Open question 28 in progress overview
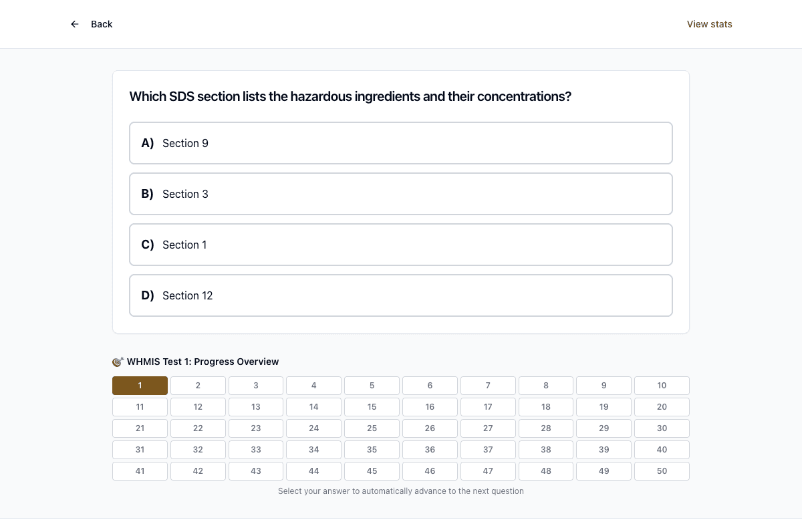The image size is (812, 528). click(x=546, y=428)
